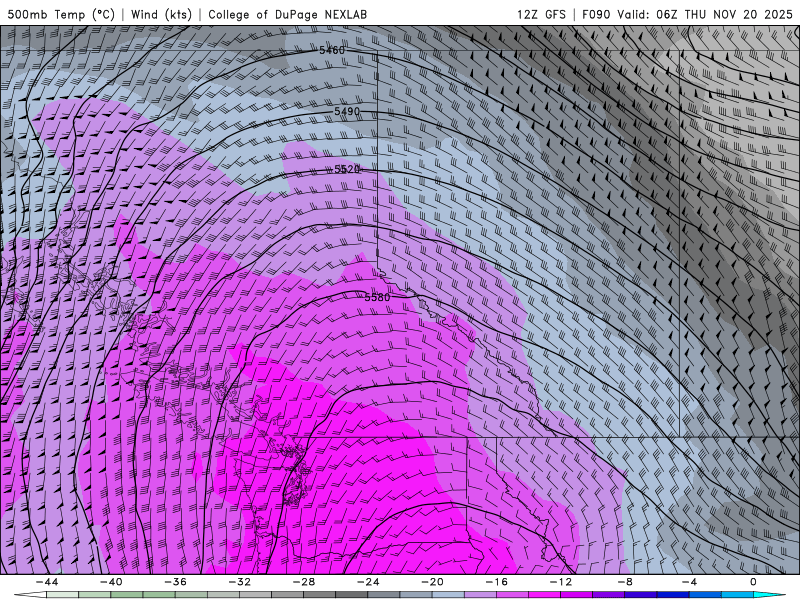Click the 5520 height contour label
Image resolution: width=800 pixels, height=600 pixels.
coord(347,169)
